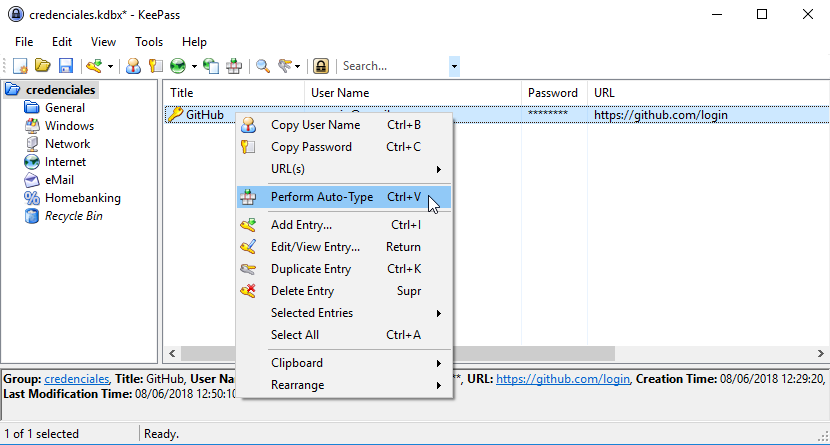Click the Find magnifier toolbar icon
The image size is (830, 445).
[x=263, y=66]
